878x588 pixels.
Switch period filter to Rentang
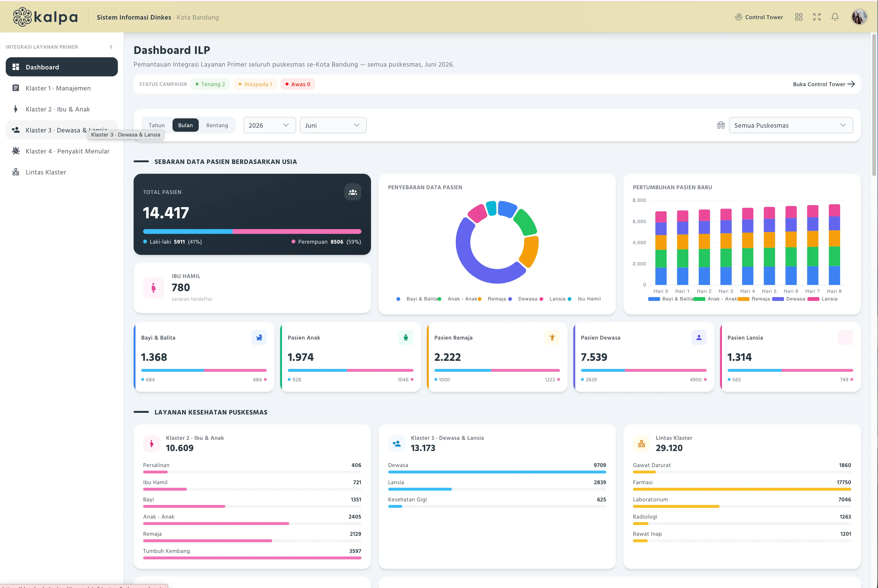(x=217, y=125)
